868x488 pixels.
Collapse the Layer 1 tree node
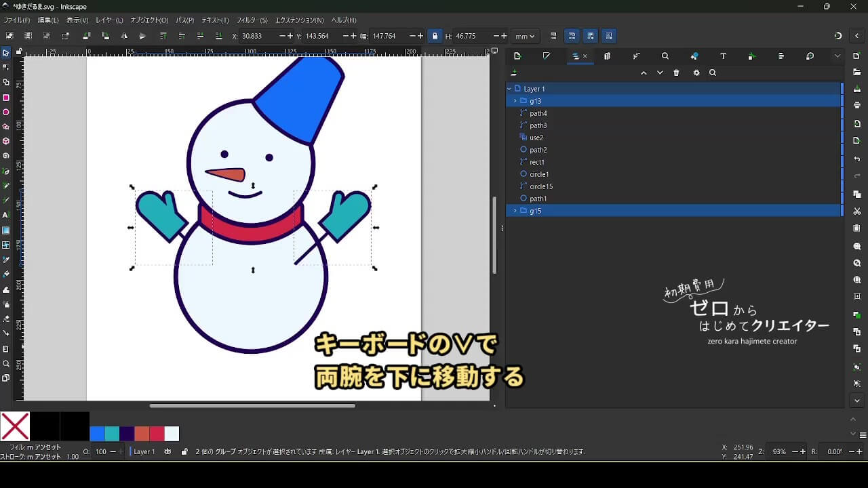tap(509, 89)
